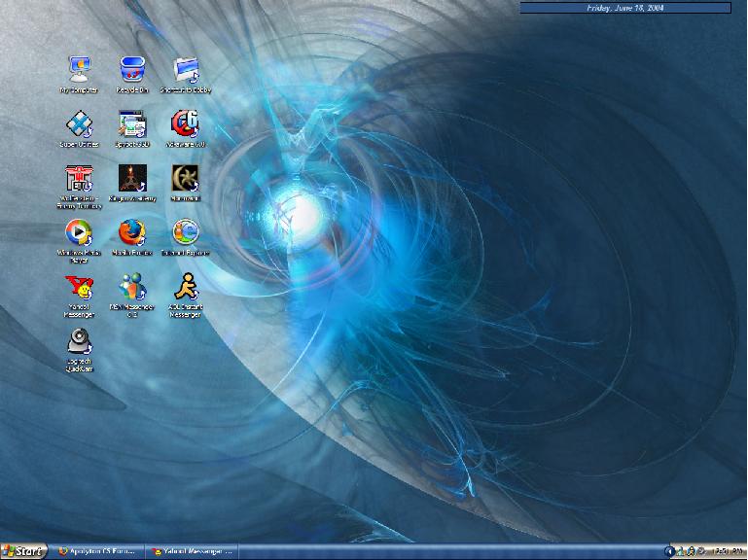Open the My Computer desktop icon

point(79,69)
